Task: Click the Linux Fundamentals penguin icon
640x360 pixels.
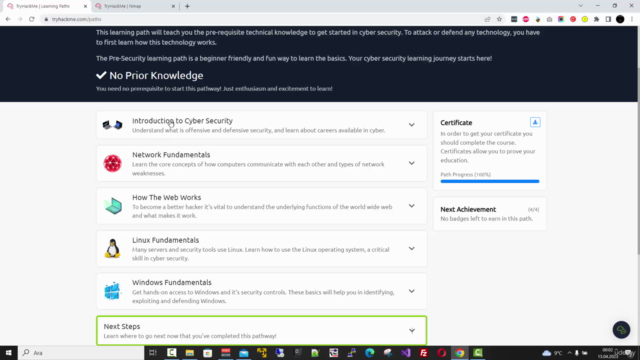Action: (112, 249)
